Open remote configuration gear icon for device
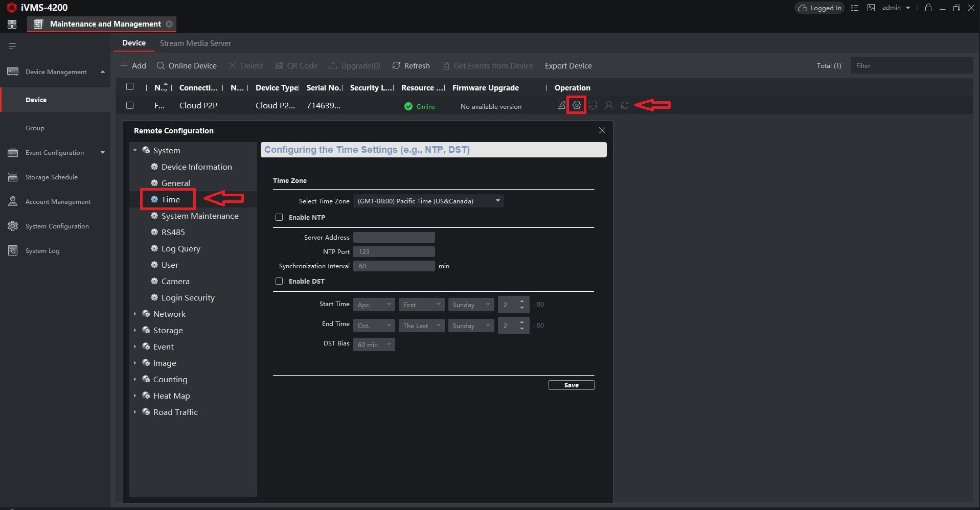 click(577, 105)
